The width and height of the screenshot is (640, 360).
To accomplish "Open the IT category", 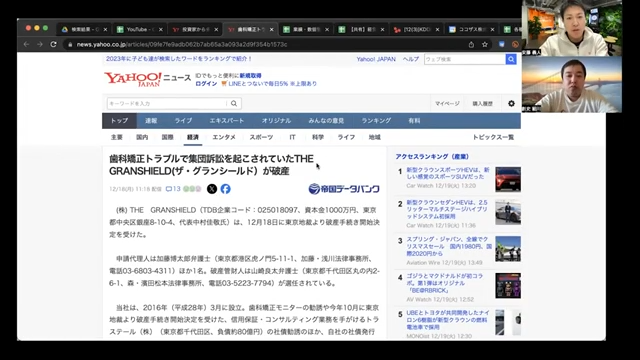I will click(292, 137).
